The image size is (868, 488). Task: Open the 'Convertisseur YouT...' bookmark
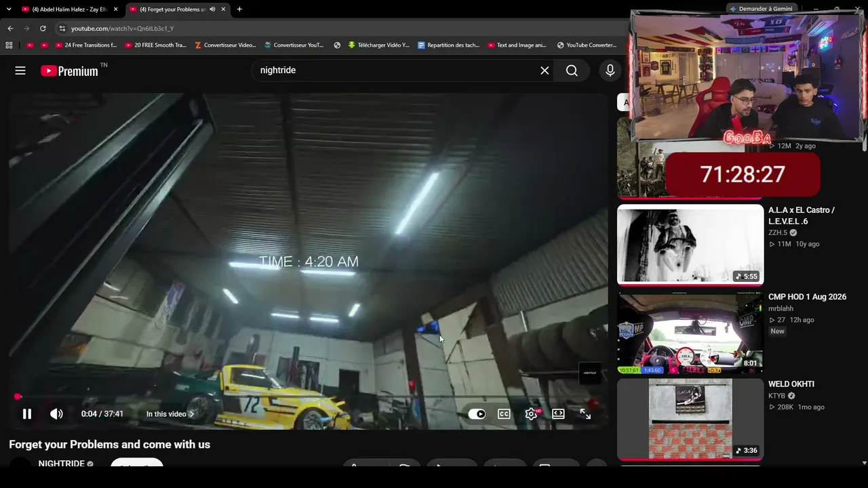click(294, 45)
